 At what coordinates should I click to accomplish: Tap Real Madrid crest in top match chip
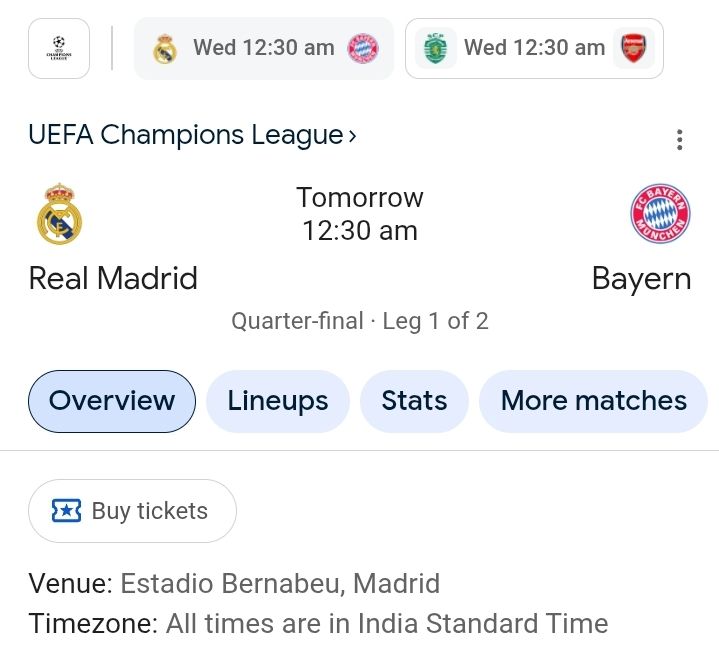click(165, 48)
